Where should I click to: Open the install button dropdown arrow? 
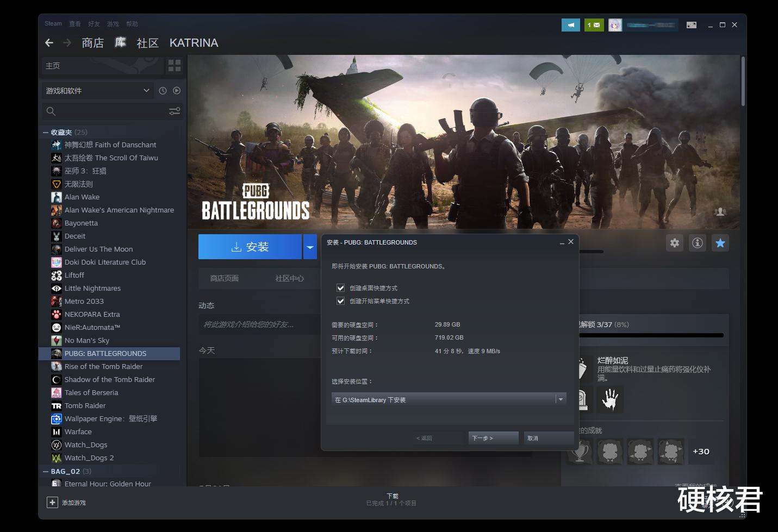(310, 247)
